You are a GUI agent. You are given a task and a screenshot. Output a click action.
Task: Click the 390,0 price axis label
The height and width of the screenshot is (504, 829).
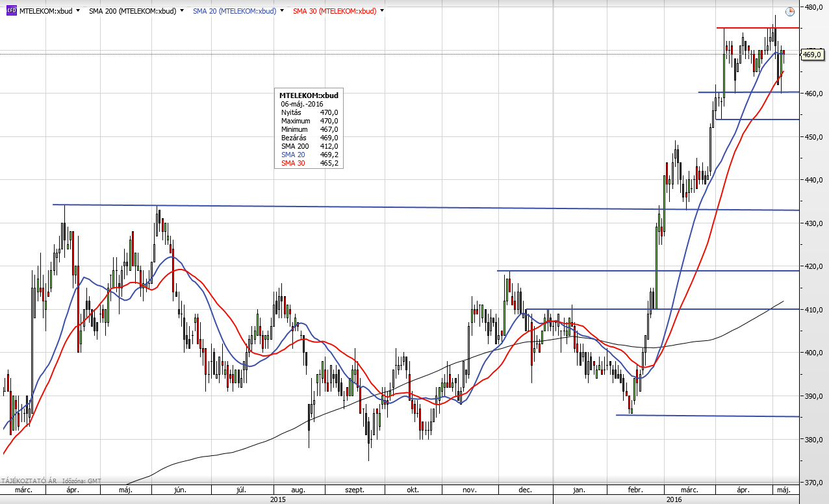[x=814, y=396]
